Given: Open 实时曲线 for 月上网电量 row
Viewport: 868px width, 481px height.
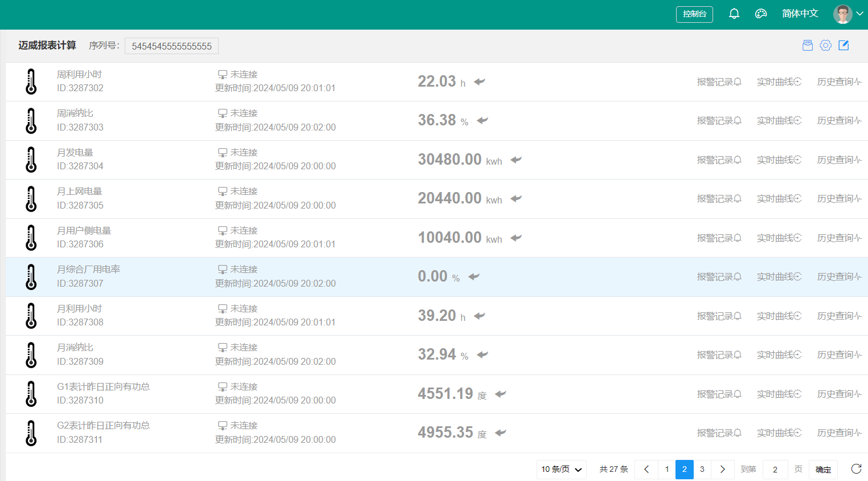Looking at the screenshot, I should (779, 199).
